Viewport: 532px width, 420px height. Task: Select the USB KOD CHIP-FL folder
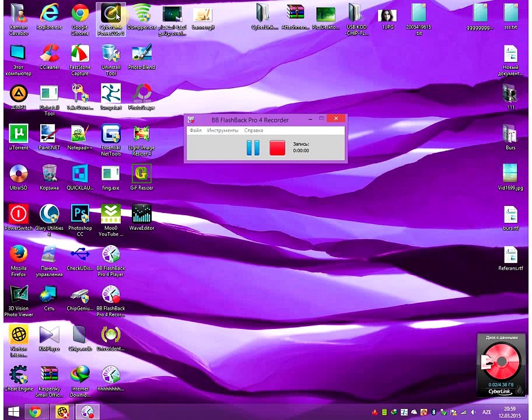(x=356, y=19)
